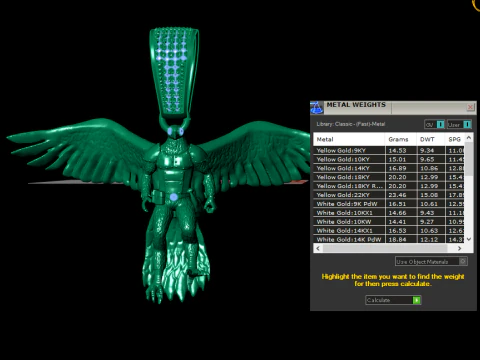Select the White Gold:10KX1 row

(x=389, y=213)
